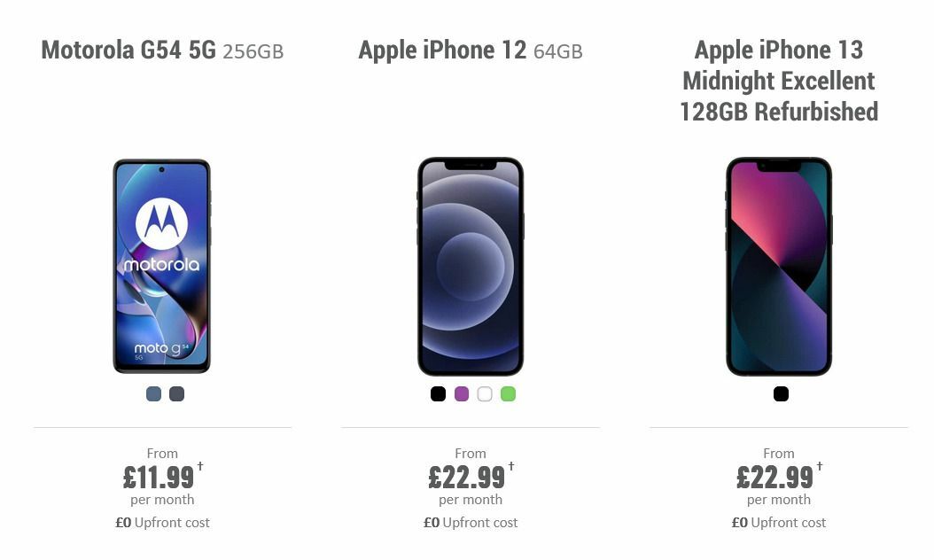Click the £11.99 per month price
934x560 pixels.
159,477
